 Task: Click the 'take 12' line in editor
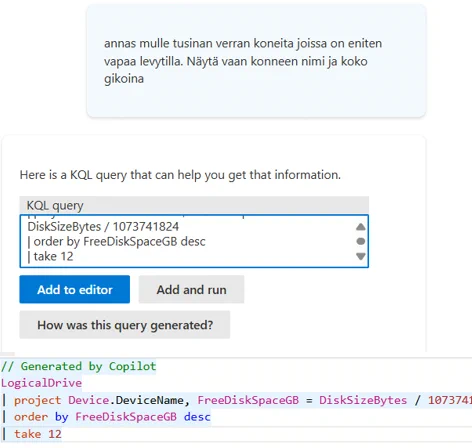click(x=32, y=434)
